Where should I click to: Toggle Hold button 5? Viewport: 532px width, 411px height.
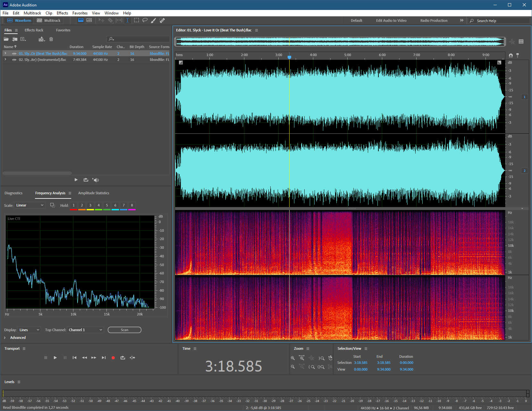tap(107, 205)
